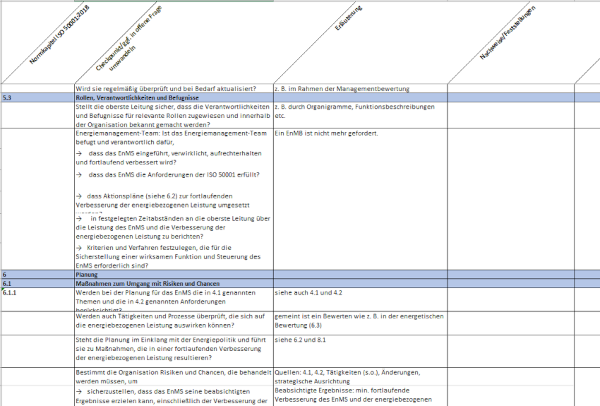The height and width of the screenshot is (406, 600).
Task: Click the 'Rollen, Verantwortlichkeiten und Befugnisse' section row
Action: 172,99
